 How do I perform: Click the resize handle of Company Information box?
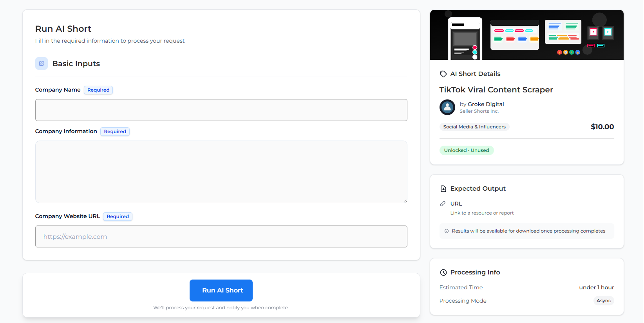[405, 201]
